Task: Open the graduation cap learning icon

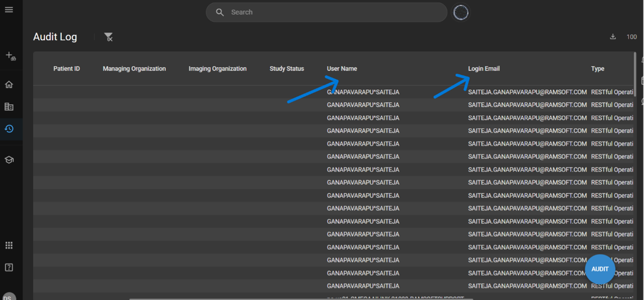Action: coord(9,160)
